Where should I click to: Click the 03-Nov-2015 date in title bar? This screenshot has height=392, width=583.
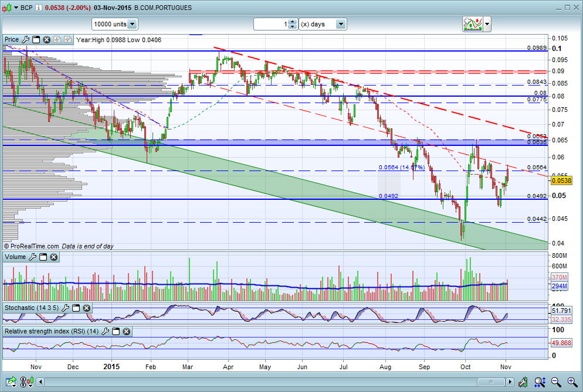point(112,8)
